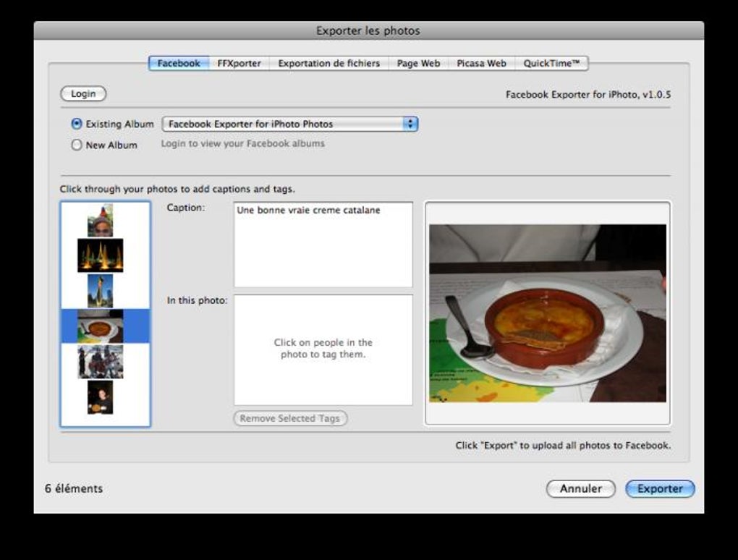The width and height of the screenshot is (738, 560).
Task: Select the Exportation de fichiers tab
Action: click(328, 63)
